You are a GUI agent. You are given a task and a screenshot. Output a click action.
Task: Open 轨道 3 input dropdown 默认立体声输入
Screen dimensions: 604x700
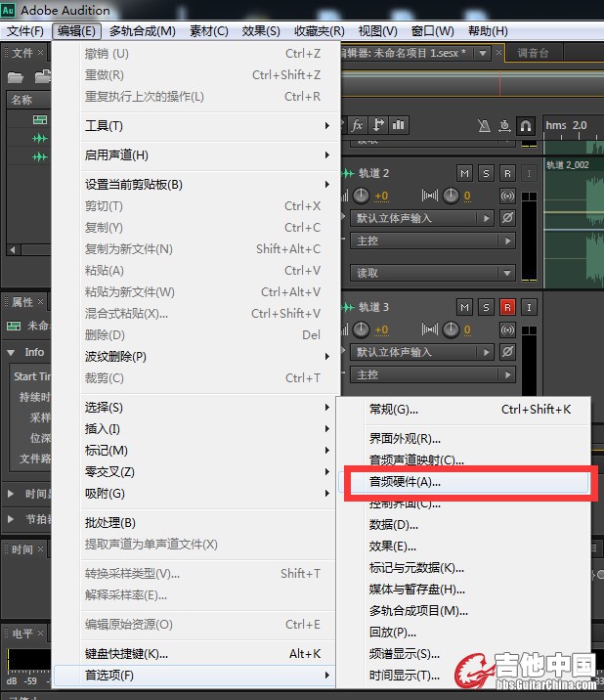[x=422, y=352]
